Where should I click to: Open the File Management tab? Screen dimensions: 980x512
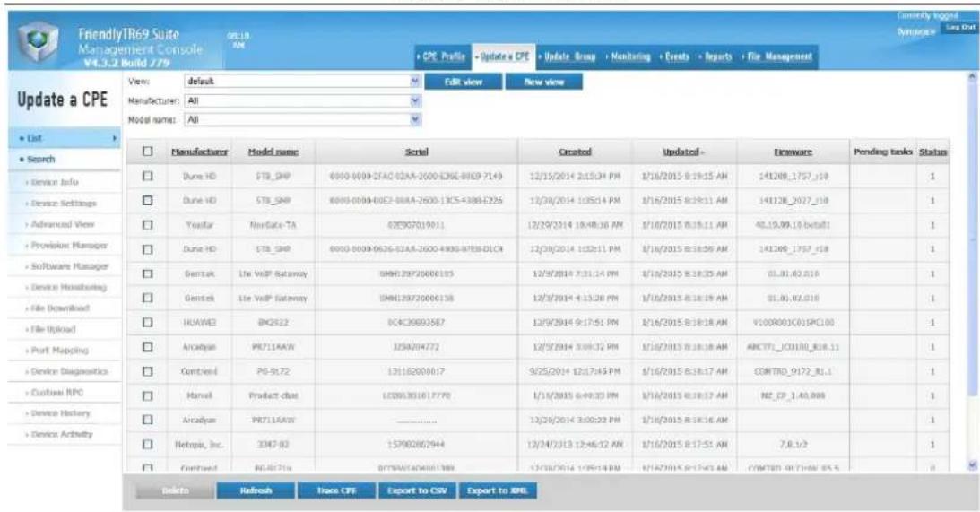[x=778, y=56]
